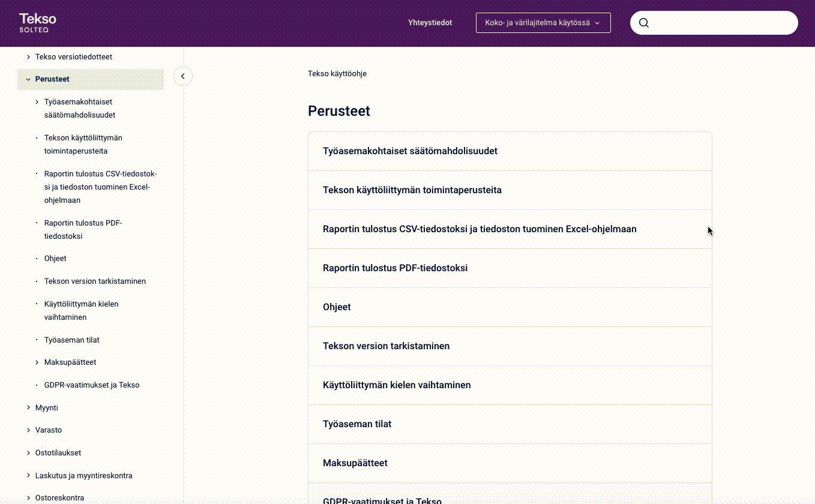Image resolution: width=815 pixels, height=504 pixels.
Task: Open the Yhteystiedot header link
Action: click(x=430, y=23)
